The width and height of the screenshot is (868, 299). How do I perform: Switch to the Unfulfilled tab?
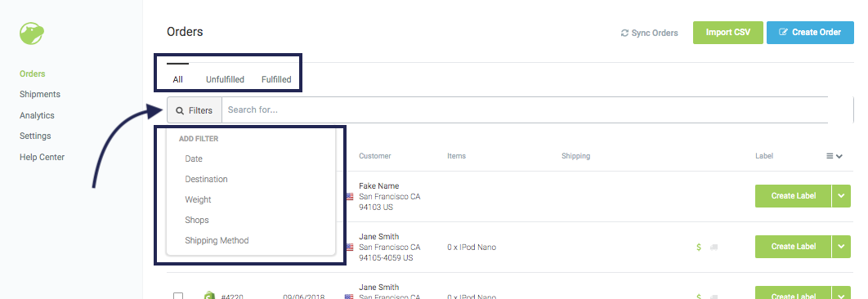(x=225, y=79)
